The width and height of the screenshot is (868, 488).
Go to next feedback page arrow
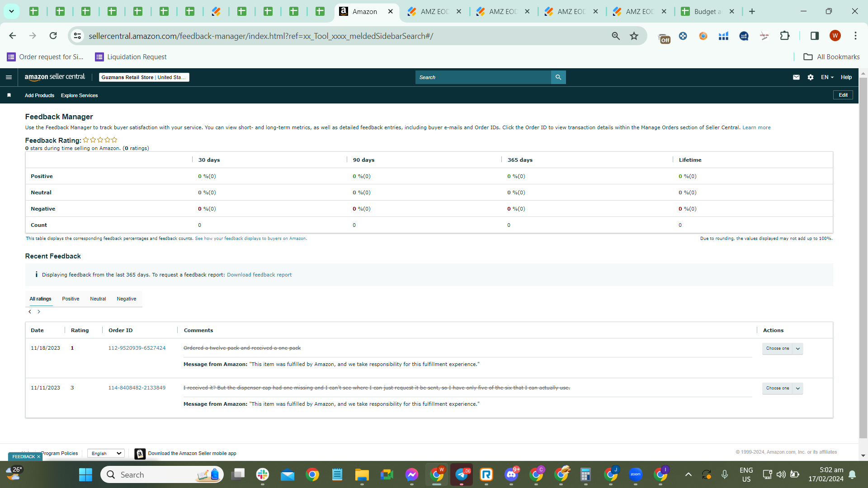coord(39,312)
